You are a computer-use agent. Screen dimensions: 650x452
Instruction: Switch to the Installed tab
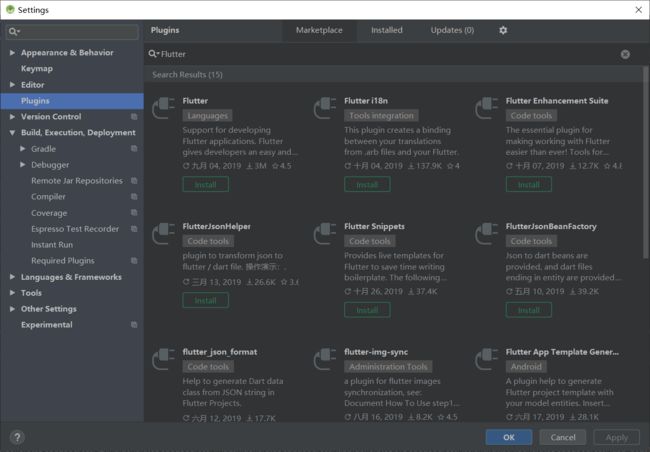point(387,30)
